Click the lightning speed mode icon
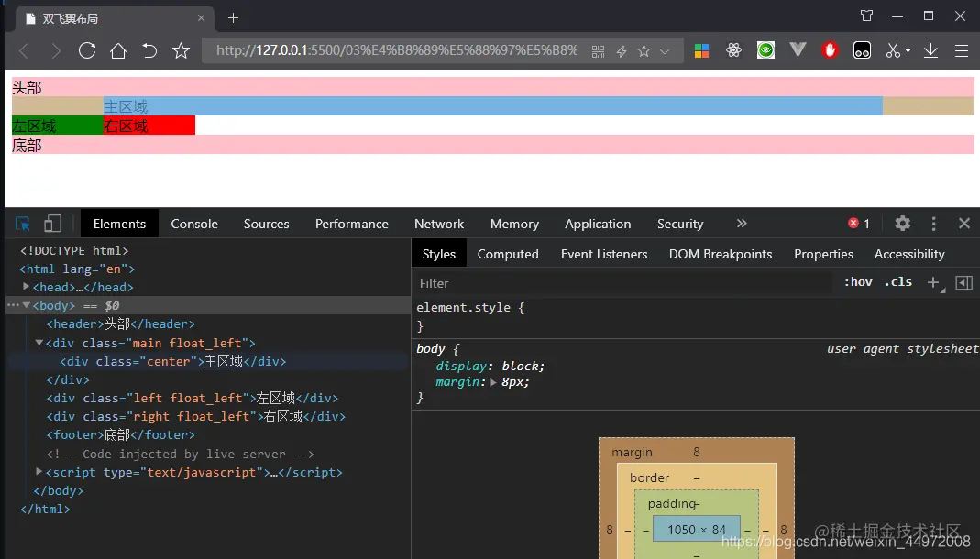Image resolution: width=980 pixels, height=559 pixels. tap(622, 51)
